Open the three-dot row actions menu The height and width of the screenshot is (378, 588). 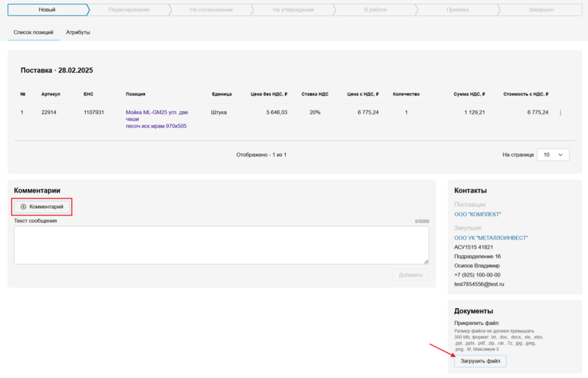pos(560,113)
